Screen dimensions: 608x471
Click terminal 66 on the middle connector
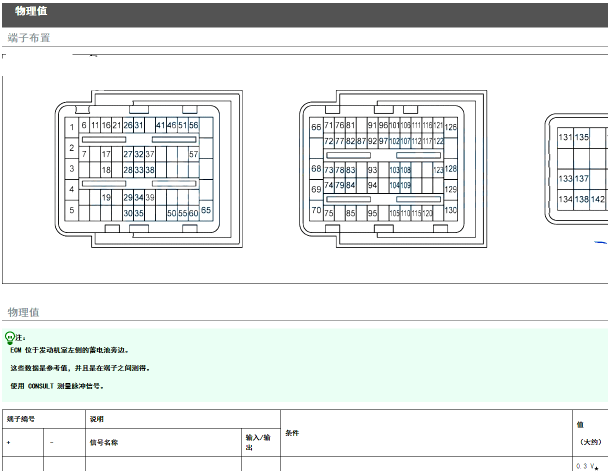coord(316,127)
